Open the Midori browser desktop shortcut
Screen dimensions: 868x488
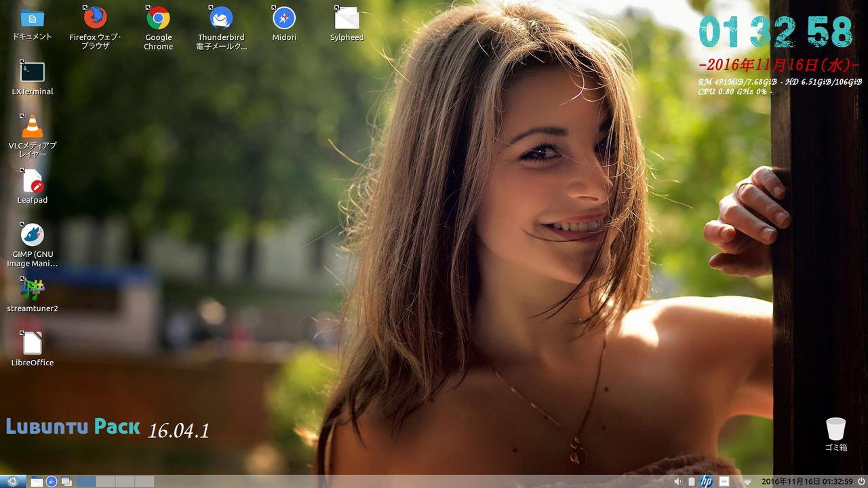[284, 18]
